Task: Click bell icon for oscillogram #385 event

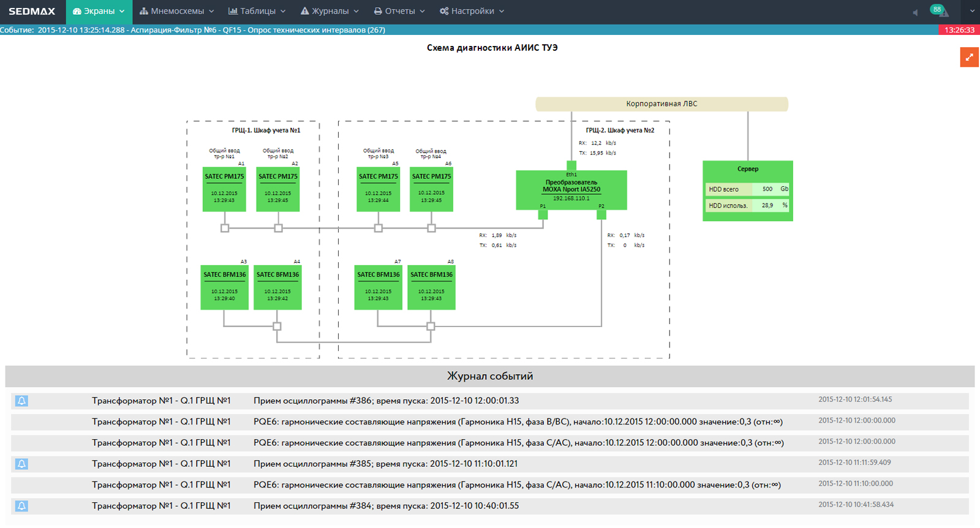Action: tap(21, 464)
